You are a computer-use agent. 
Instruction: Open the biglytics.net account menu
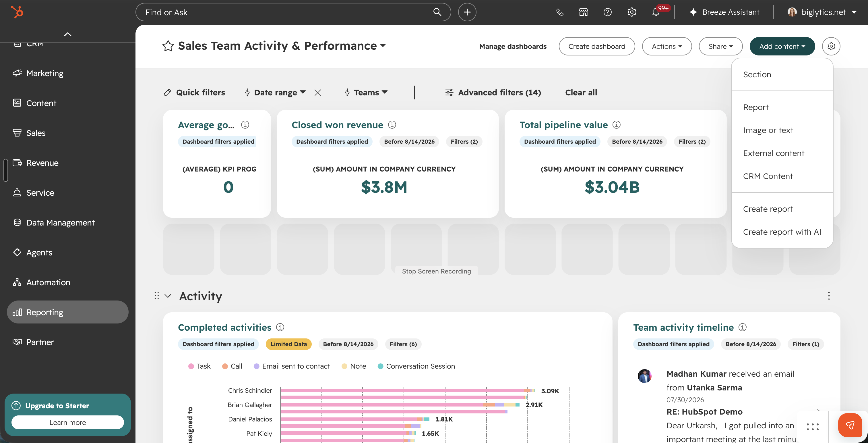coord(822,12)
